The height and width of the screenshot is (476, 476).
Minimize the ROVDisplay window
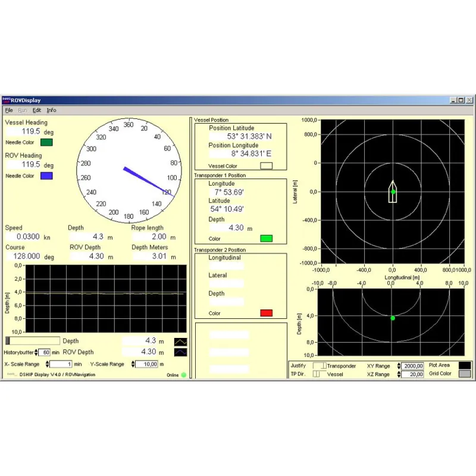click(x=453, y=100)
